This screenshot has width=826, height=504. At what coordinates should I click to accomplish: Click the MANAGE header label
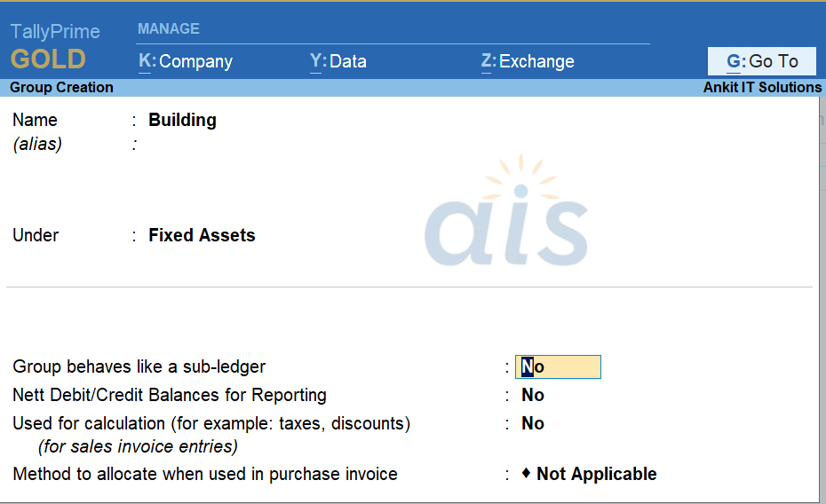[169, 28]
